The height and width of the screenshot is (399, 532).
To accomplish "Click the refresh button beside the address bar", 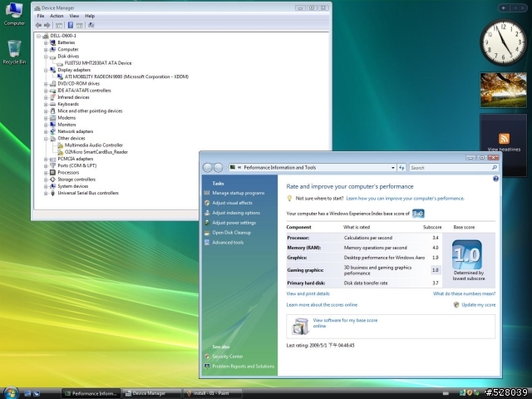I will [x=401, y=168].
